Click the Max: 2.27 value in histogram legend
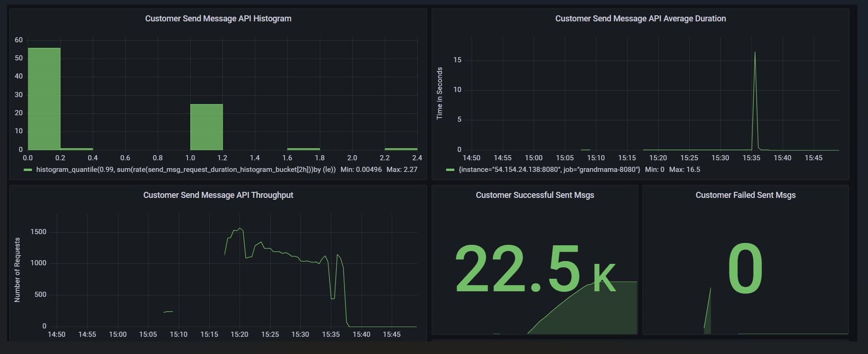Screen dimensions: 868x354 [402, 170]
